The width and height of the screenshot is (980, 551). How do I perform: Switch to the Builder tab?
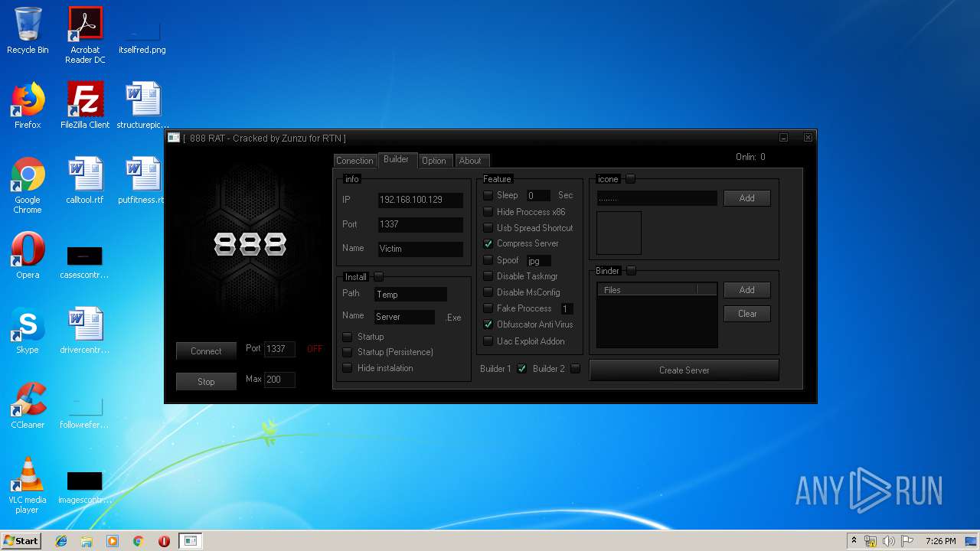coord(396,159)
